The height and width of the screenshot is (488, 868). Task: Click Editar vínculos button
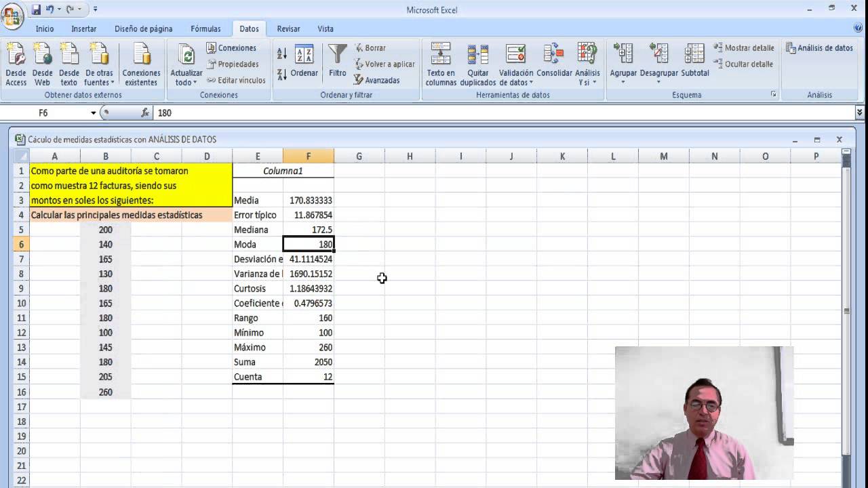tap(236, 80)
